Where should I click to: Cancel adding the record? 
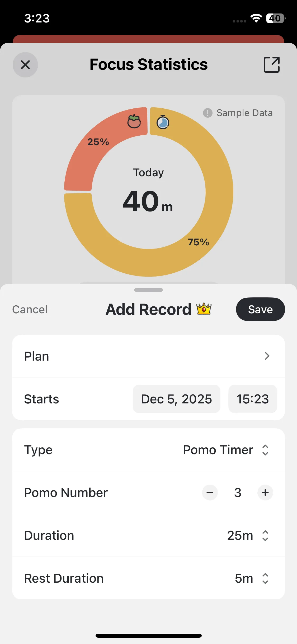tap(30, 309)
